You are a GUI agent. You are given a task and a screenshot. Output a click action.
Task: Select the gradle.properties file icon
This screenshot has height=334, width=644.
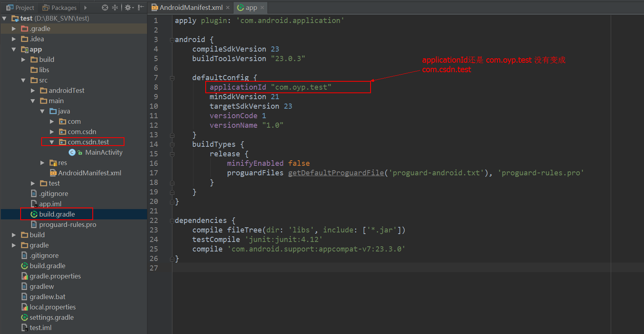(x=25, y=276)
